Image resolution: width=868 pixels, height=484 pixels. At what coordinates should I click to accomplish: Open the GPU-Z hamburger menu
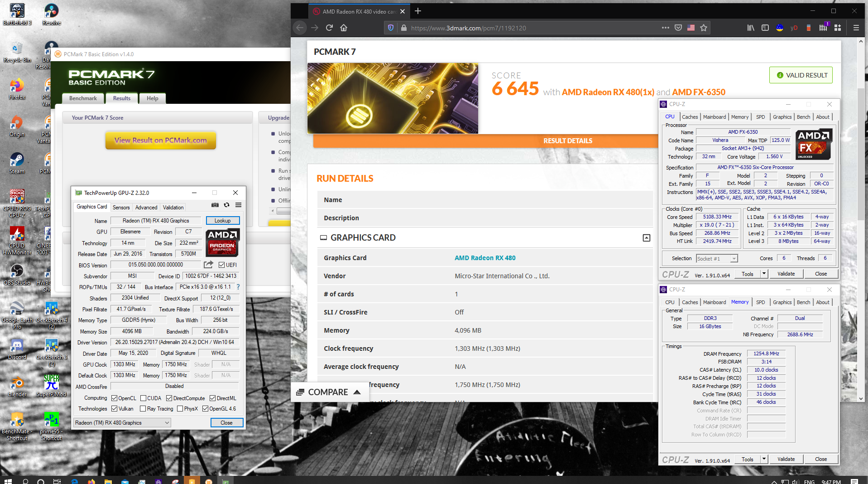238,205
